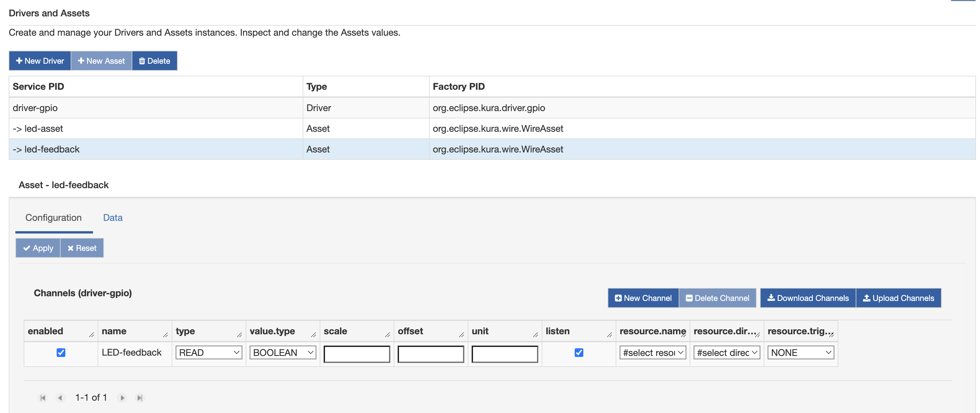Viewport: 980px width, 413px height.
Task: Click the listen column header
Action: pos(579,331)
